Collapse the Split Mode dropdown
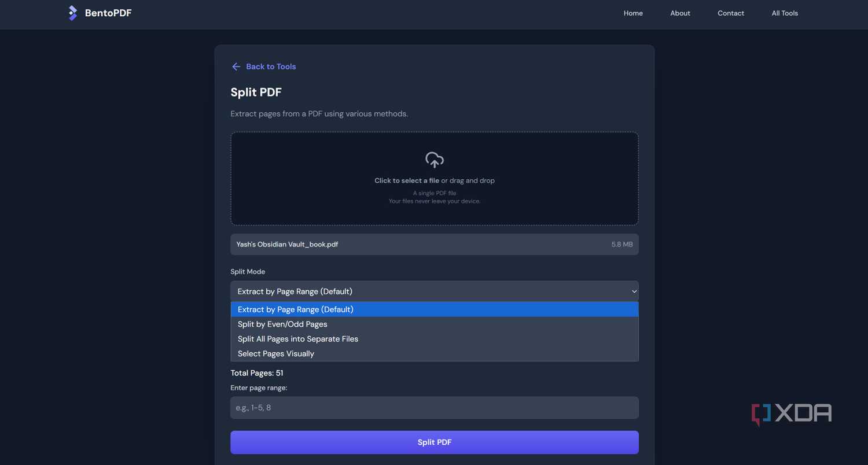 [435, 291]
